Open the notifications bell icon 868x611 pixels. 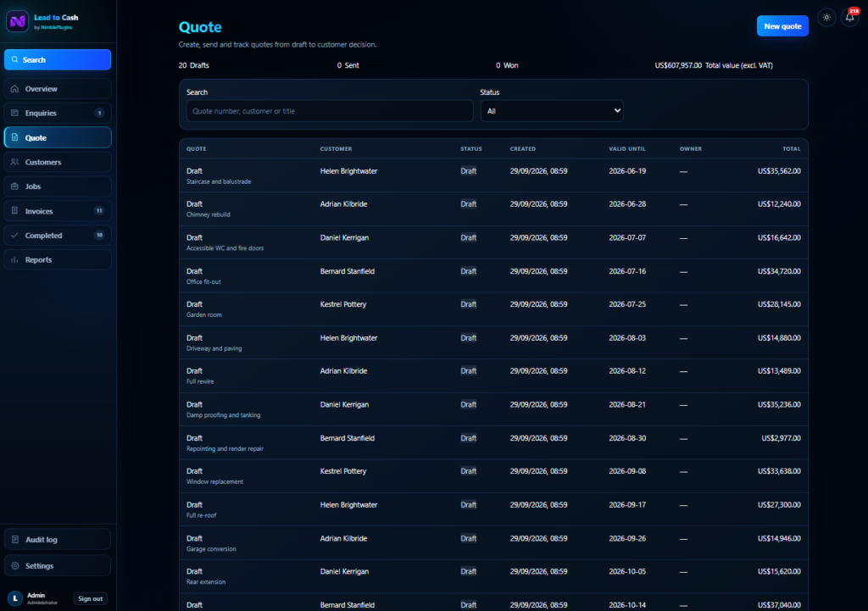coord(849,17)
